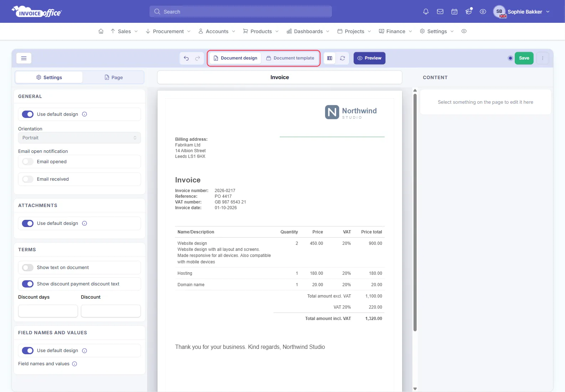
Task: Click the Discount input field
Action: tap(111, 311)
